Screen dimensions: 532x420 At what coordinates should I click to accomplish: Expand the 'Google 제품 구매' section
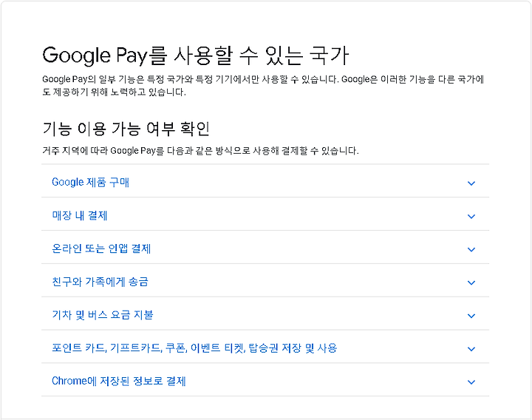pos(265,181)
